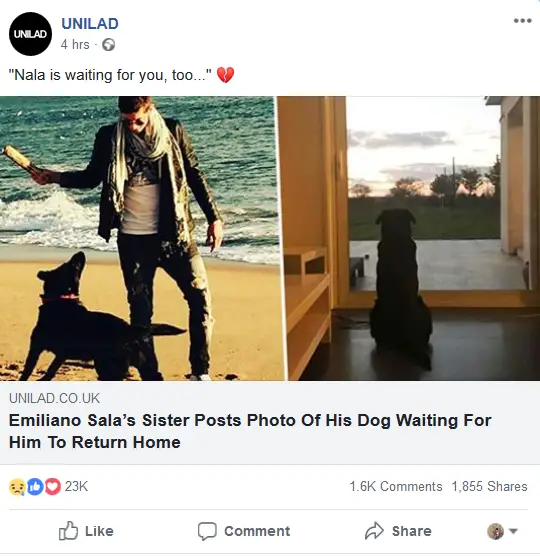Open Emiliano Sala's Sister article headline
The width and height of the screenshot is (540, 556).
tap(250, 431)
